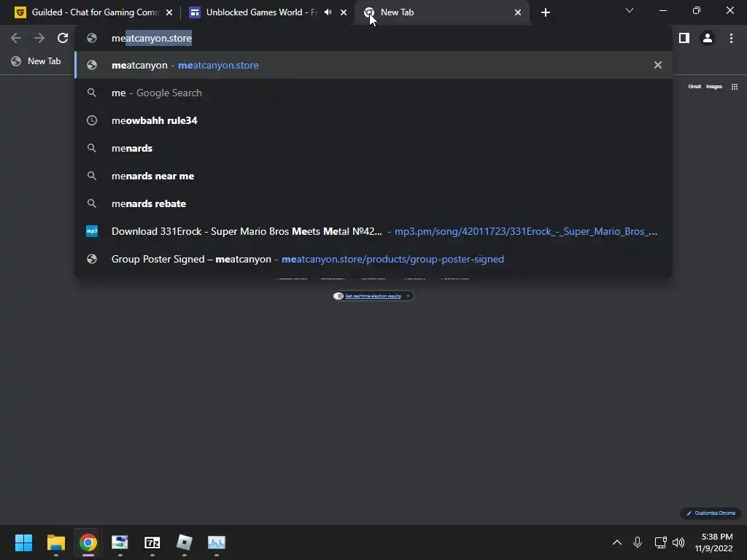Select 'me - Google Search' suggestion
The height and width of the screenshot is (560, 747).
click(373, 93)
